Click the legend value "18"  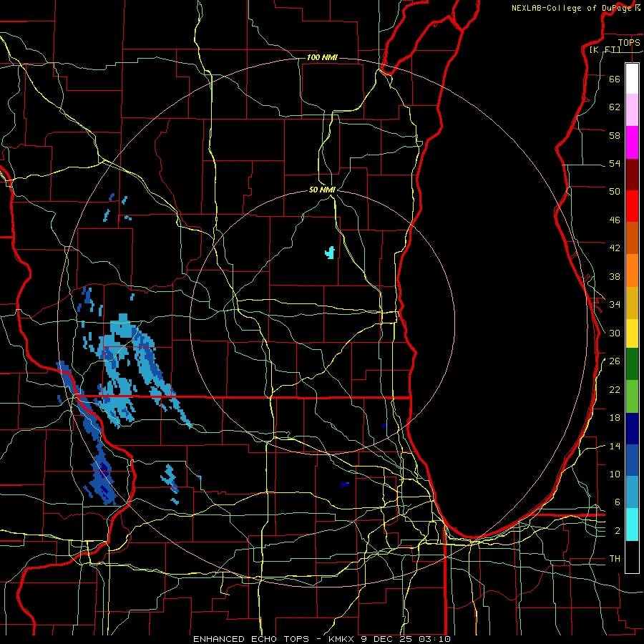pos(615,418)
